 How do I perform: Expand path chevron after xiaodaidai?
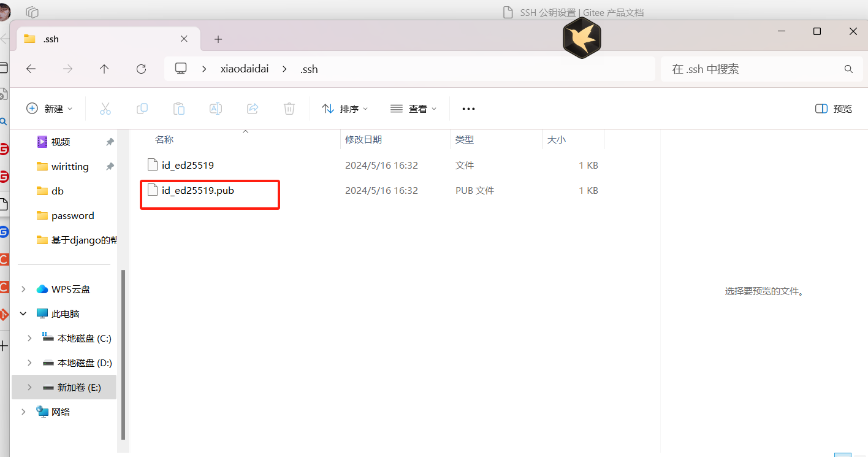[284, 69]
